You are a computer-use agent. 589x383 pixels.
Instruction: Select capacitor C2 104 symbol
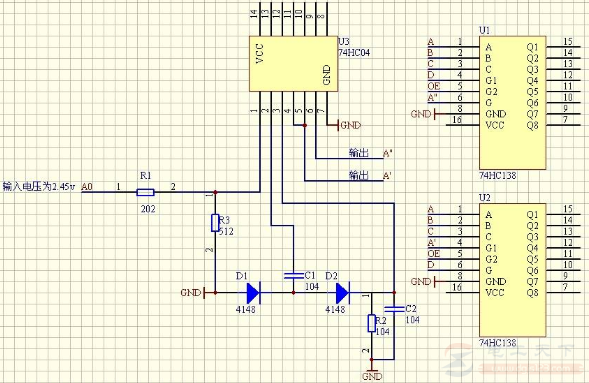pos(394,309)
